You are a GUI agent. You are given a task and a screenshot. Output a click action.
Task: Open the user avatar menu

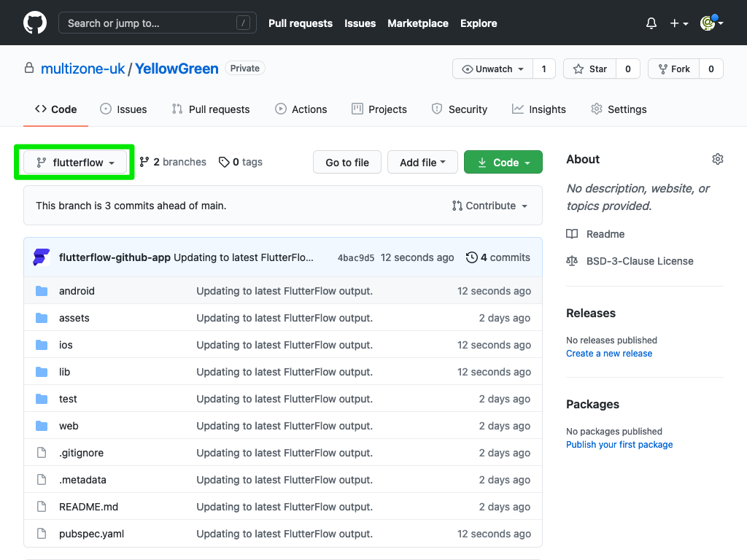(x=712, y=23)
